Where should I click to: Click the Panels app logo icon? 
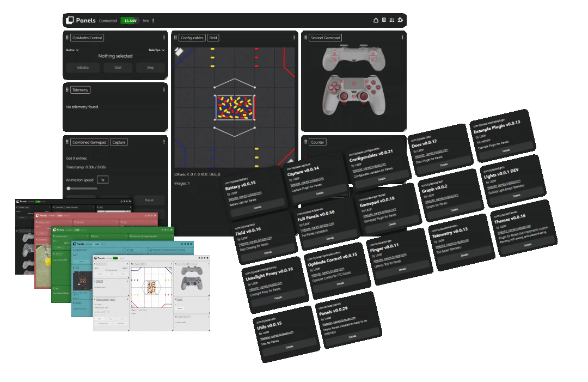click(69, 20)
